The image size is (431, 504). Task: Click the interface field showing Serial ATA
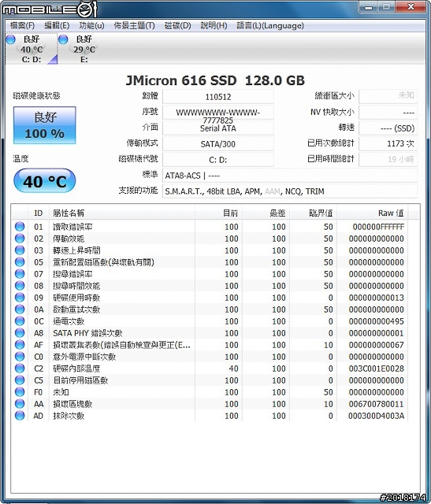[x=218, y=128]
